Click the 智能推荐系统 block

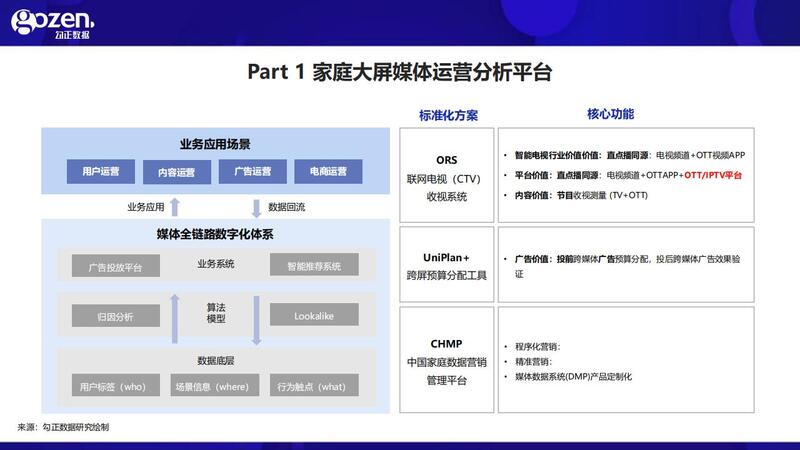[x=314, y=266]
